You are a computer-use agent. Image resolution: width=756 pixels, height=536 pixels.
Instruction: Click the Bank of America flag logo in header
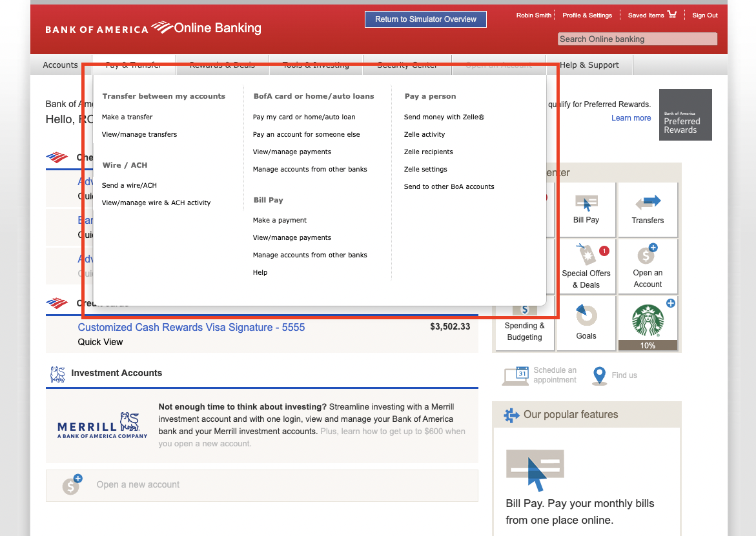click(161, 27)
